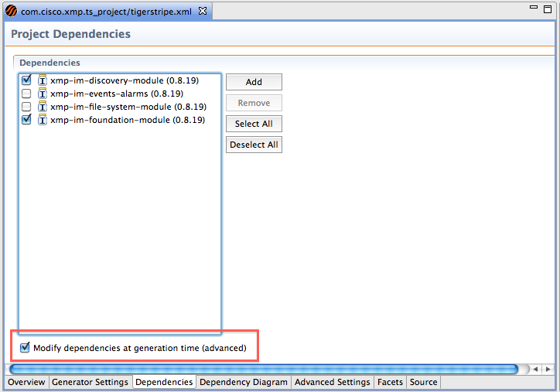The height and width of the screenshot is (392, 560).
Task: Click the xmp-im-events-alarms interface icon
Action: [43, 94]
